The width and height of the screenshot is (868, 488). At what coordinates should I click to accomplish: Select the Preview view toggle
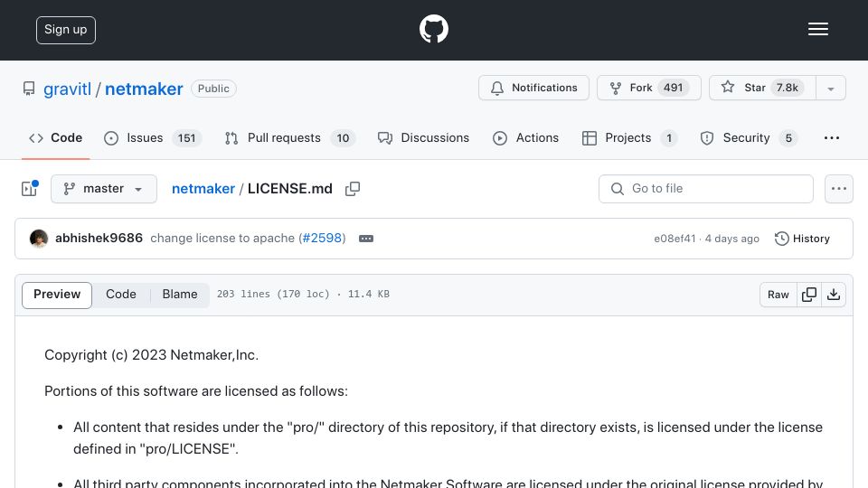click(x=57, y=295)
